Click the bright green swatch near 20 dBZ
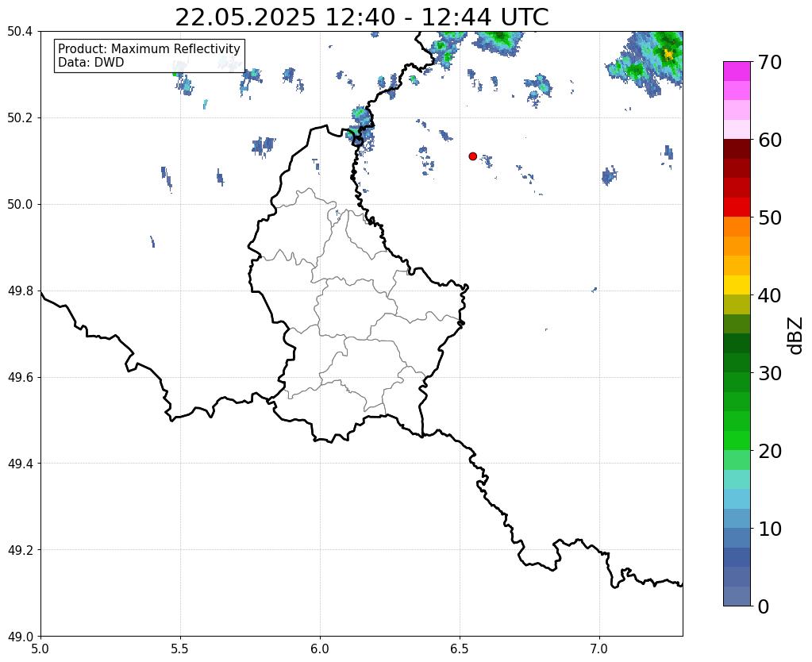The height and width of the screenshot is (662, 812). (x=737, y=441)
